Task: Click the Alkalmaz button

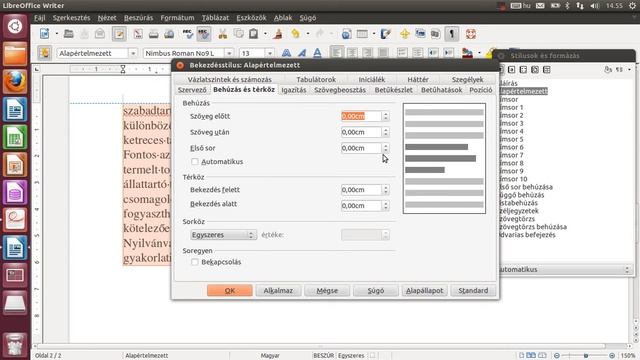Action: pos(278,291)
